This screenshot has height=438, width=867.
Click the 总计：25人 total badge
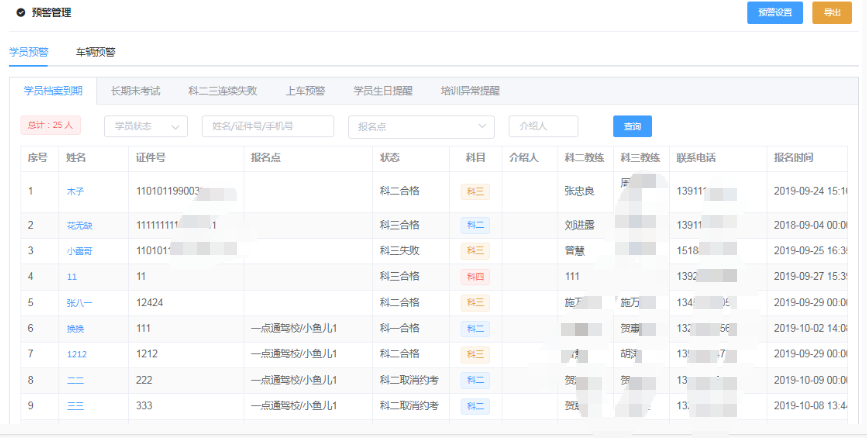tap(50, 125)
